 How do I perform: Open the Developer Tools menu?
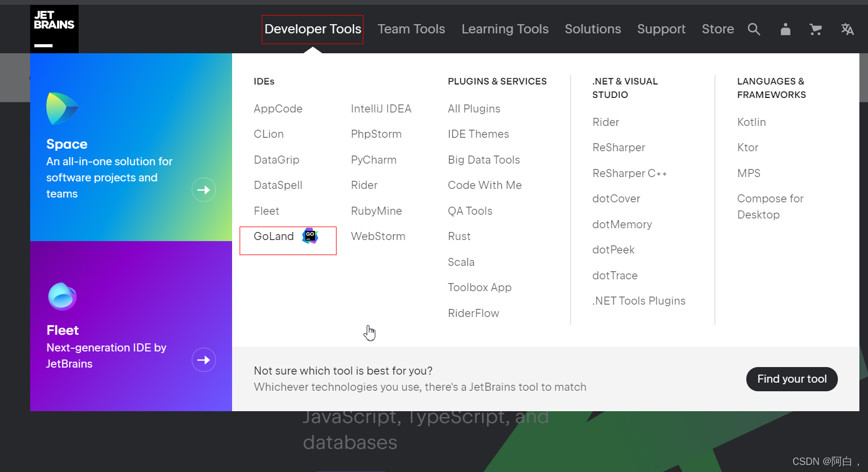(313, 29)
